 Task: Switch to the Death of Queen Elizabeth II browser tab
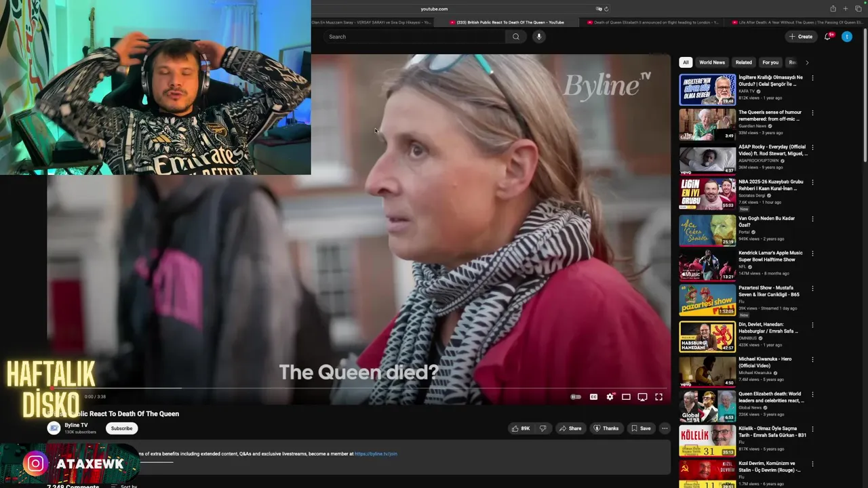coord(653,22)
